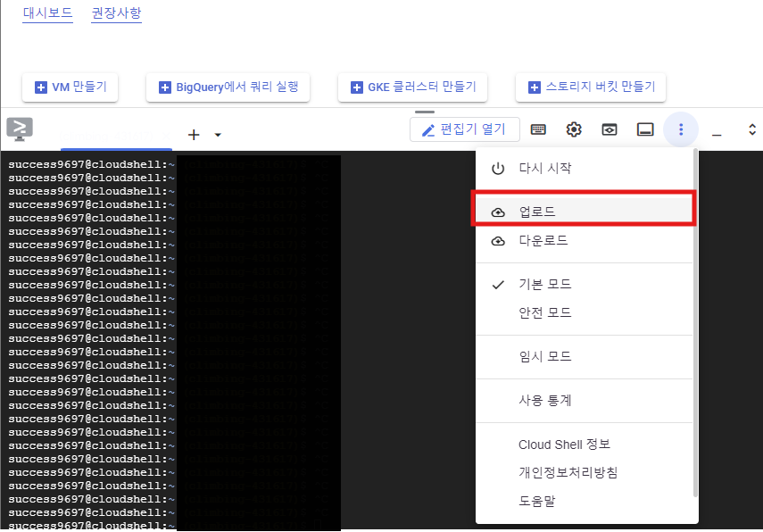
Task: Click the session window layout icon
Action: (x=645, y=129)
